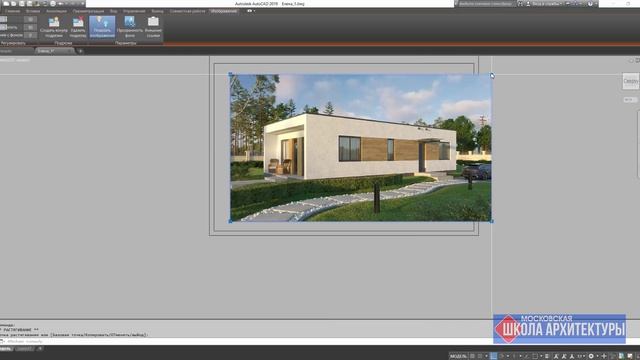
Task: Toggle Background transparency (Прозрачность фона)
Action: 130,27
